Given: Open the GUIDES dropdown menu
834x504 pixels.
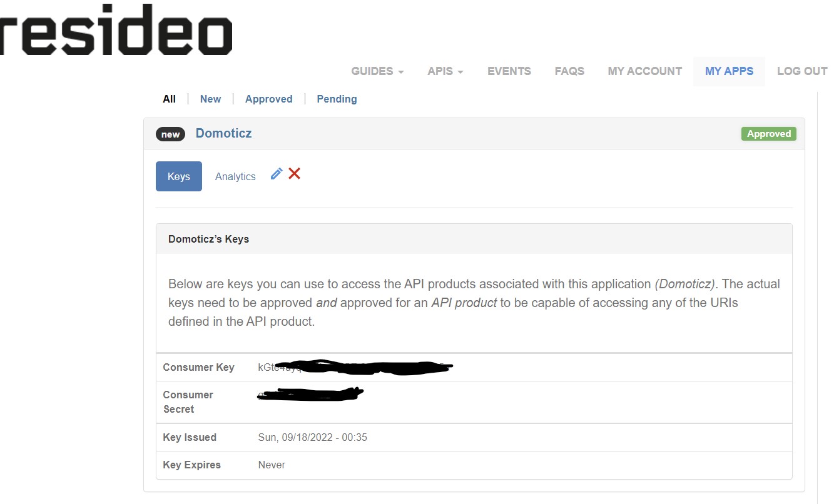Looking at the screenshot, I should click(x=377, y=71).
